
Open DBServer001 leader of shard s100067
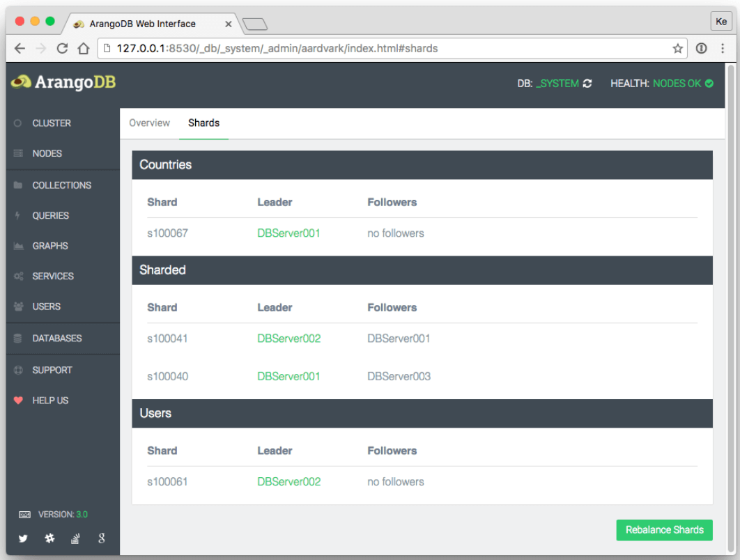click(x=288, y=233)
